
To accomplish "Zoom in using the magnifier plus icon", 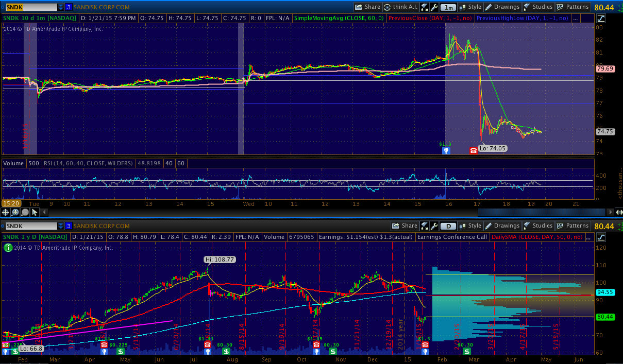I will click(x=15, y=212).
